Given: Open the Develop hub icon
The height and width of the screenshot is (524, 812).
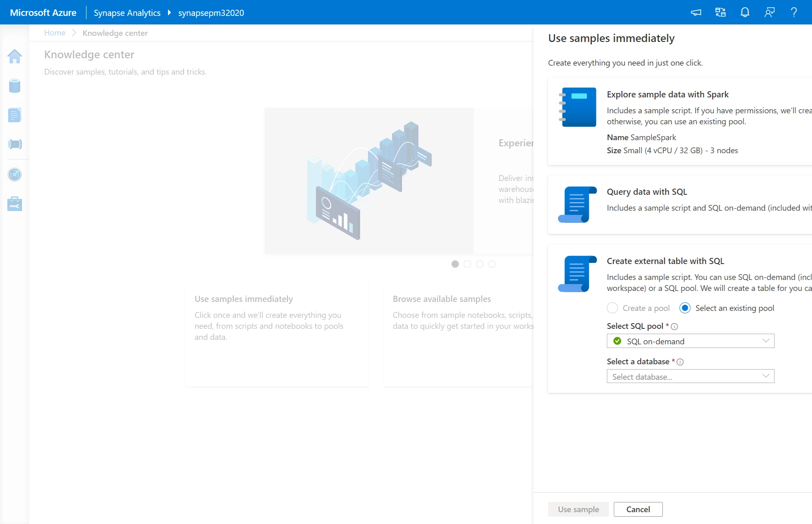Looking at the screenshot, I should point(15,115).
